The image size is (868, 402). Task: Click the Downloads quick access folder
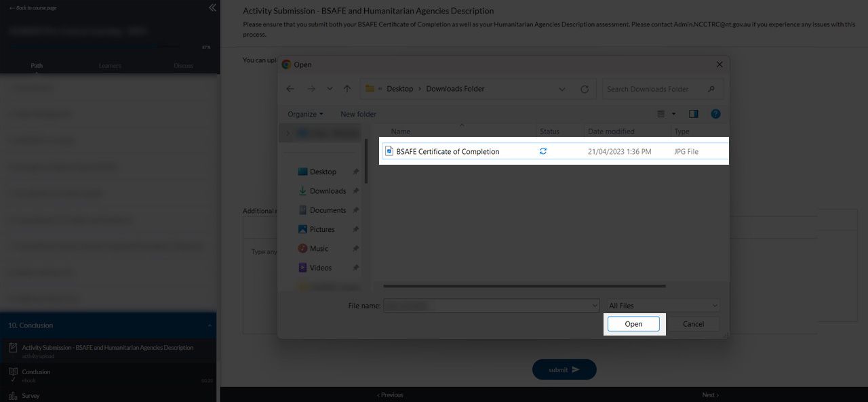(x=328, y=191)
